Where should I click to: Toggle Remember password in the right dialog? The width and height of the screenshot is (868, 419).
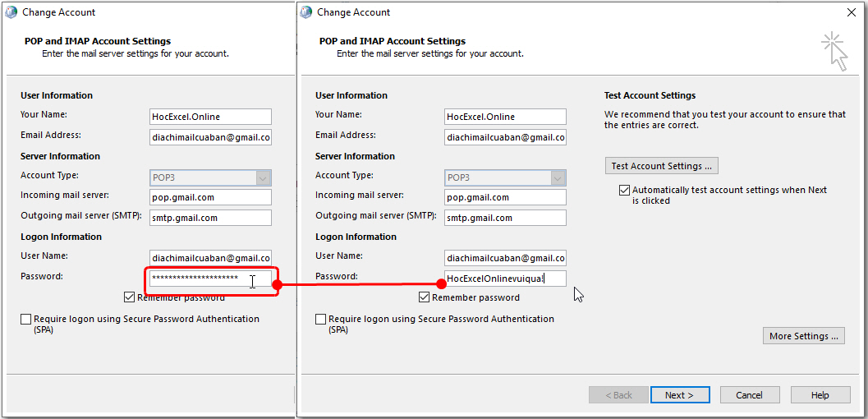click(x=425, y=297)
